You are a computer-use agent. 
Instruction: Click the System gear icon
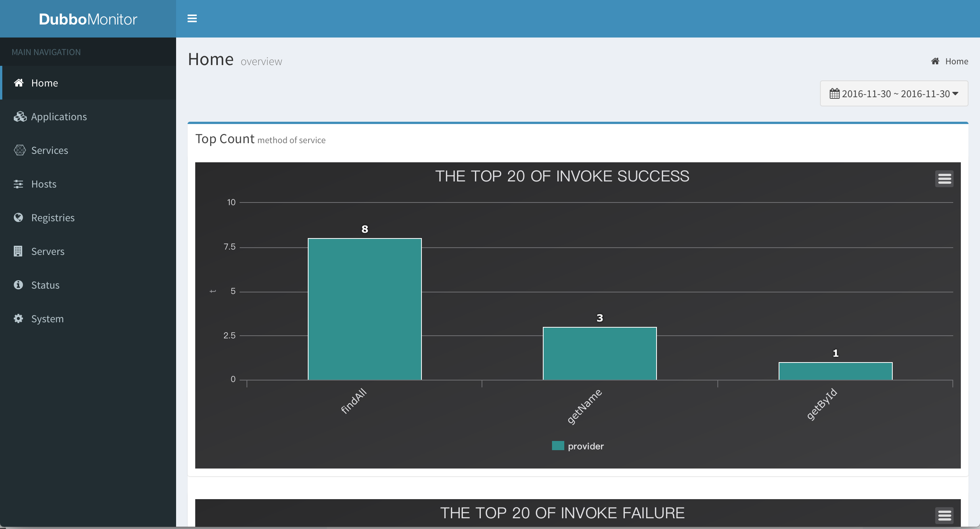point(18,318)
